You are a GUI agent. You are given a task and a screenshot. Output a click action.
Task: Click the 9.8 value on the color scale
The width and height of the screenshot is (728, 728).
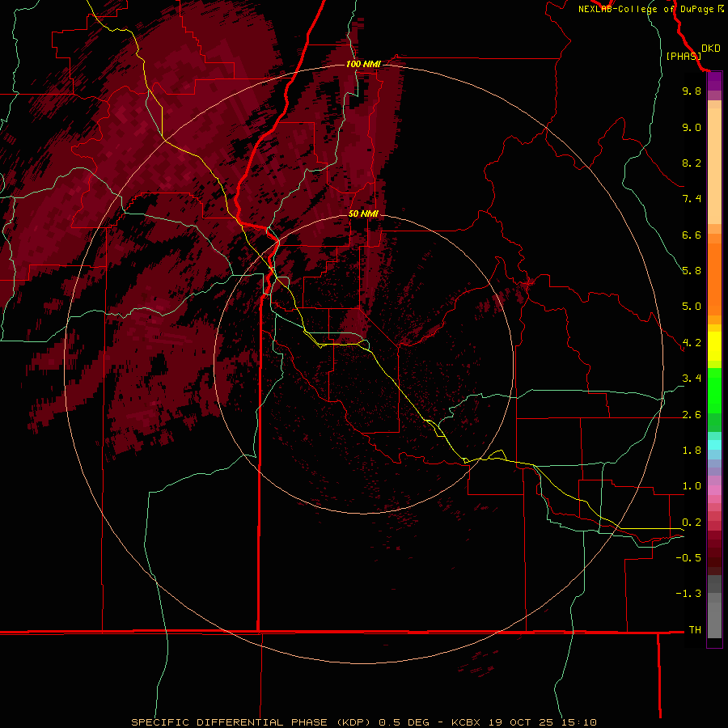[692, 91]
